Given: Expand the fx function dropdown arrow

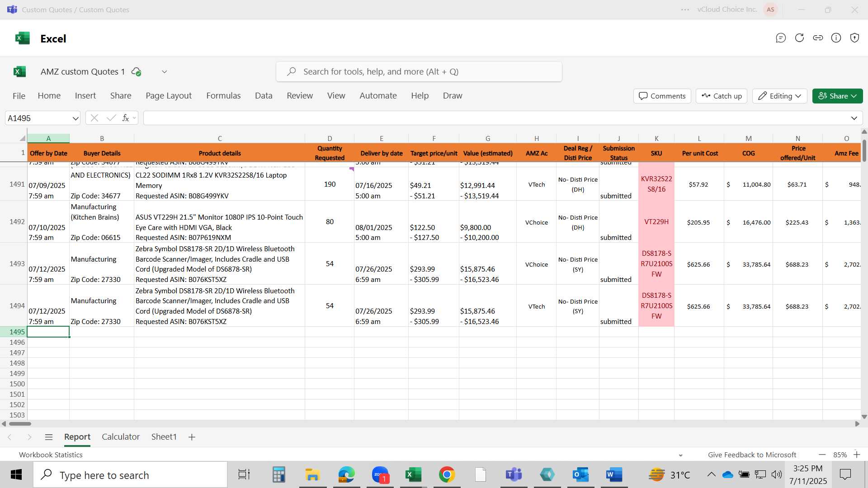Looking at the screenshot, I should pos(134,118).
